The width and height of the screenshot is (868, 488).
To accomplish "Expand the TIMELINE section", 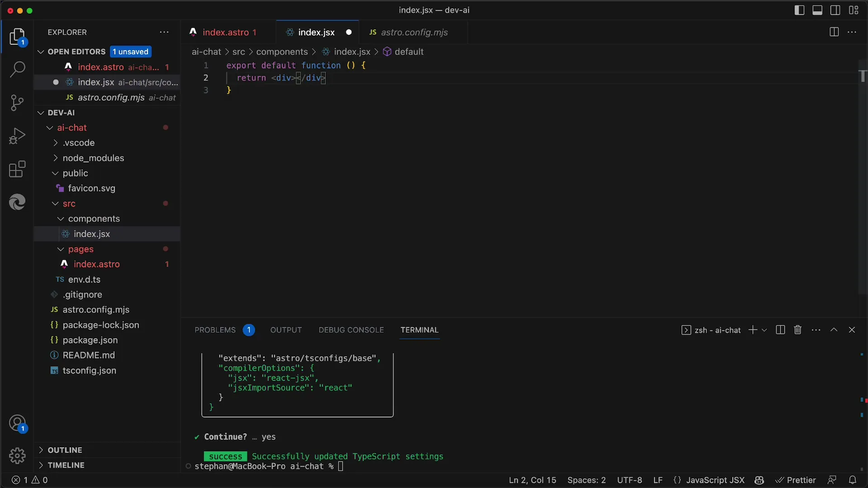I will [x=41, y=465].
